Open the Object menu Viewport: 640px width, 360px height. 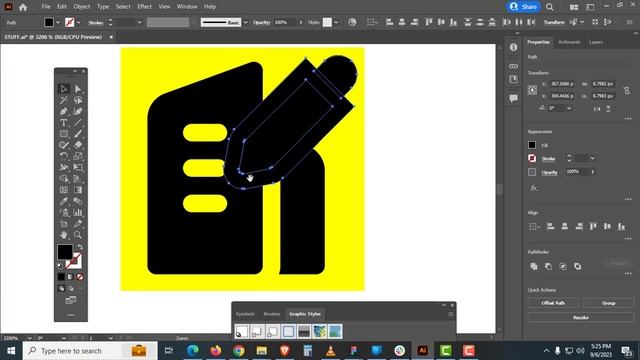pyautogui.click(x=82, y=7)
